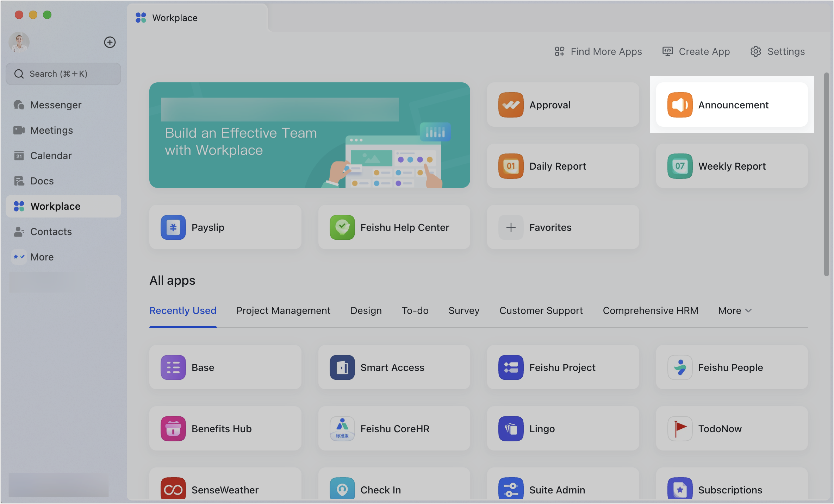Open the Weekly Report app
Image resolution: width=834 pixels, height=504 pixels.
click(x=680, y=166)
